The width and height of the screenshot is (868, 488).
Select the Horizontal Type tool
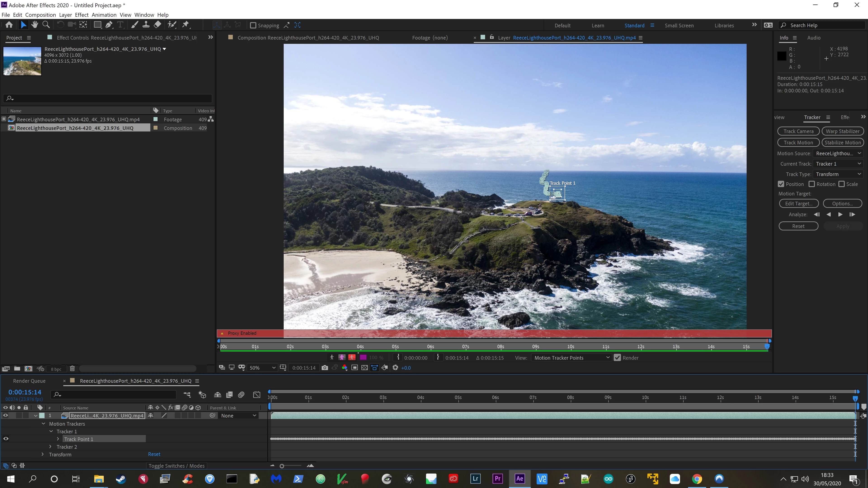(120, 25)
